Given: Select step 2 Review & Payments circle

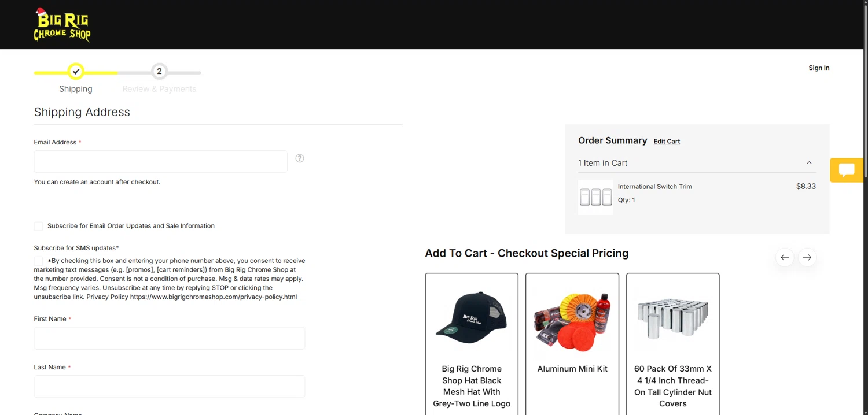Looking at the screenshot, I should coord(159,72).
